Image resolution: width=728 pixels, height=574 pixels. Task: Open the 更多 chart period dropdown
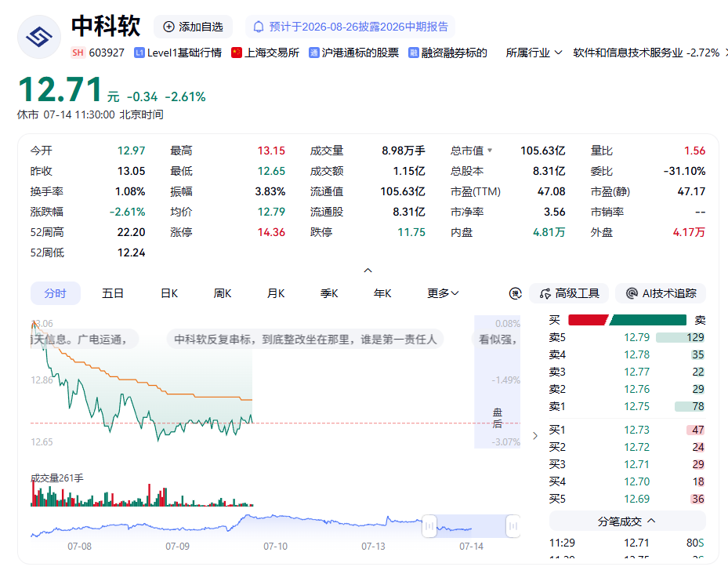443,293
